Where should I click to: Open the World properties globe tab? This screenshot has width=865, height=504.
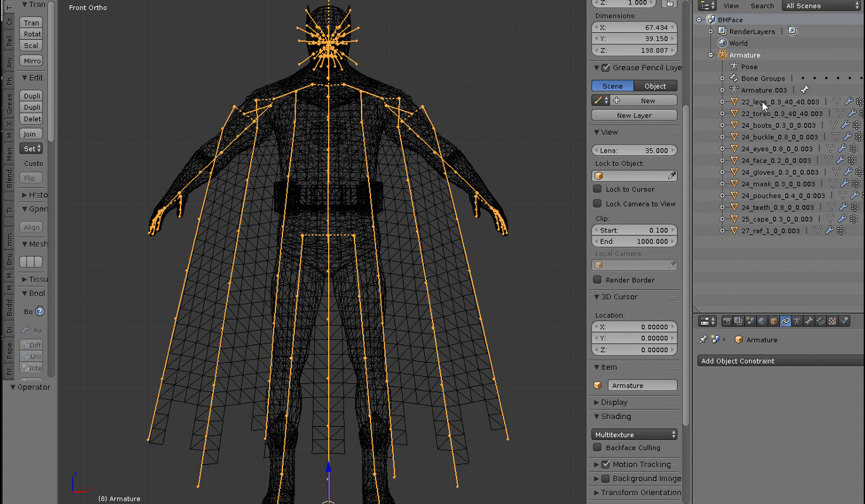point(762,322)
